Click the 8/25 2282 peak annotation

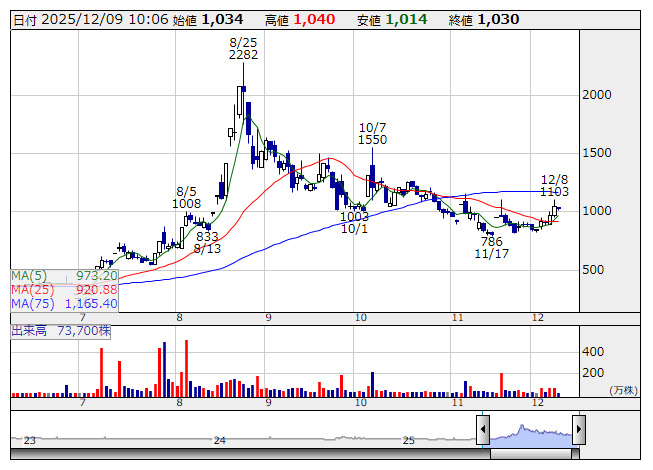(243, 48)
